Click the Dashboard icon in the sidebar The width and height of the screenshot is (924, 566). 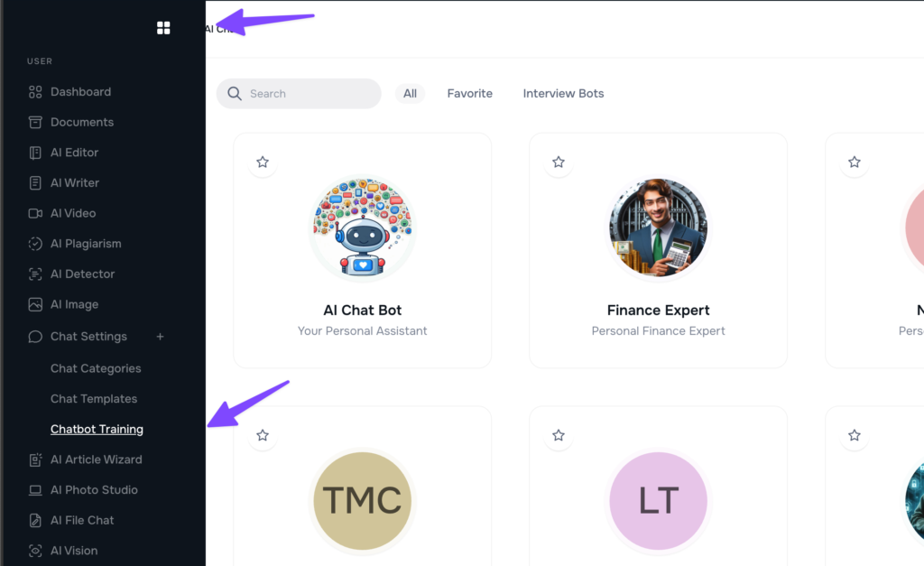click(35, 92)
